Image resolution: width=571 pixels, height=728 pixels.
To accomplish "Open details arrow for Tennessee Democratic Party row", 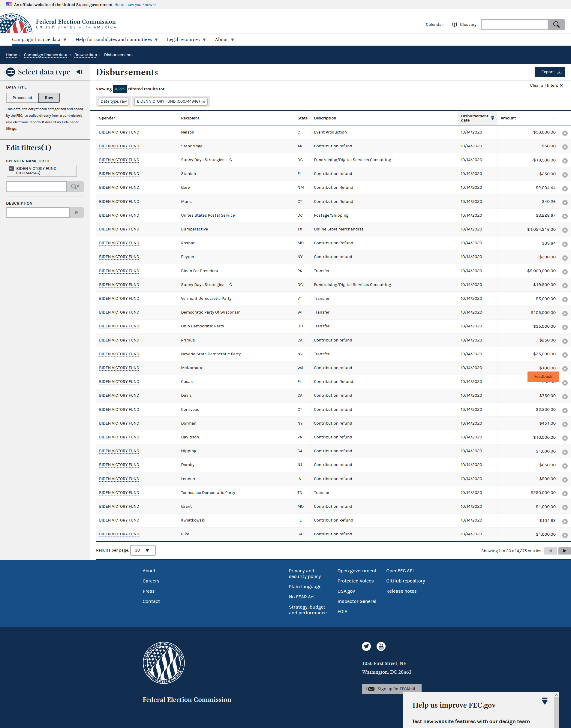I will coord(565,493).
